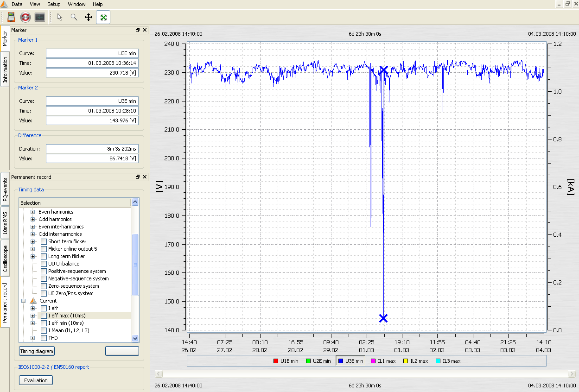Click the tree list scroll-down arrow

pos(135,338)
